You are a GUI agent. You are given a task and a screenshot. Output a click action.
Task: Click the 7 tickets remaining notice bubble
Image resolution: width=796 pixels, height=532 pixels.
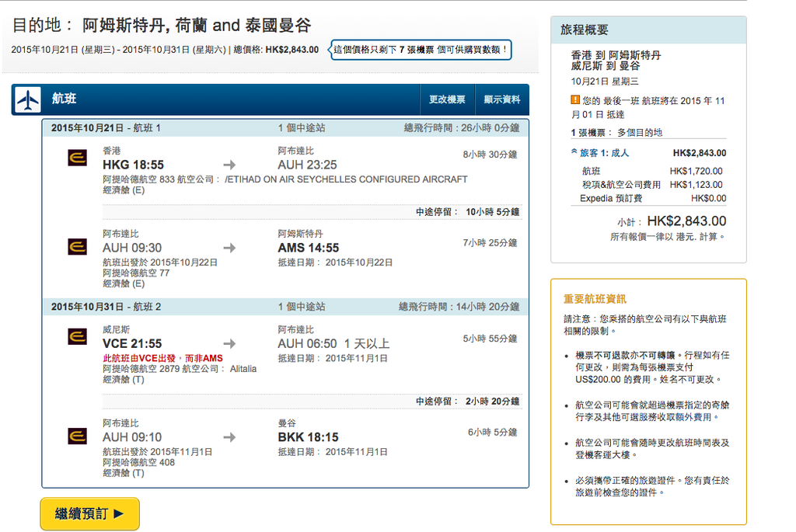[421, 50]
